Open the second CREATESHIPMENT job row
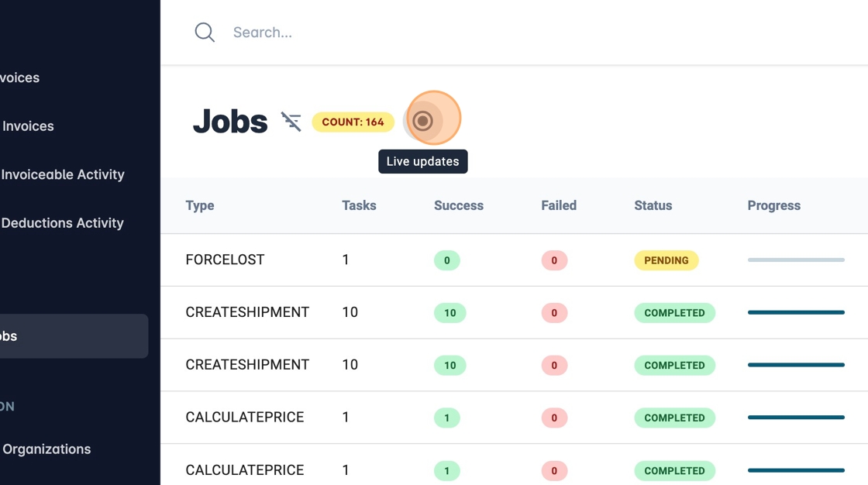 click(x=247, y=365)
